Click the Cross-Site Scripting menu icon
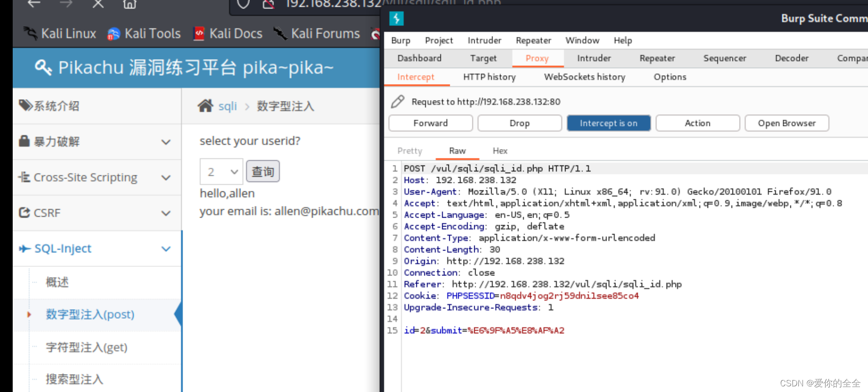The width and height of the screenshot is (868, 392). pyautogui.click(x=24, y=177)
